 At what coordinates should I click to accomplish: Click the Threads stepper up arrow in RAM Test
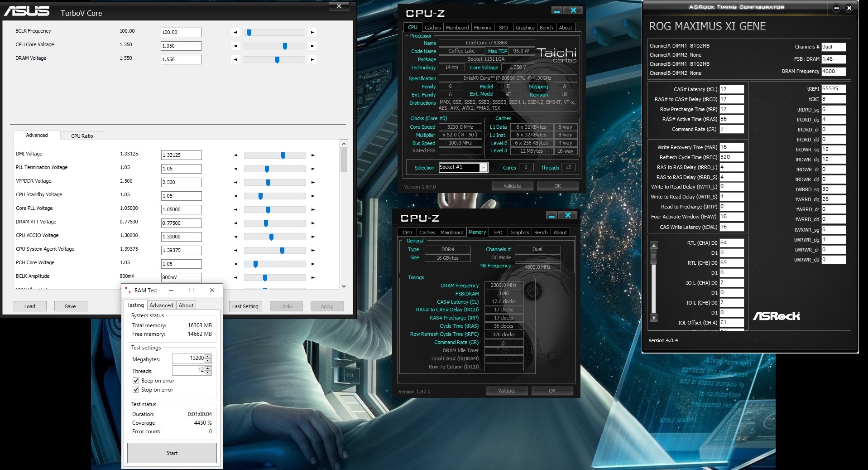208,368
